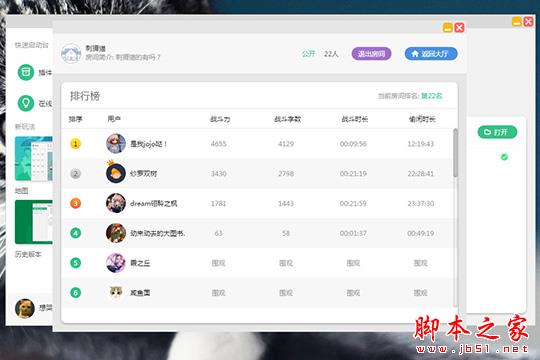Click the green lightbulb online icon

coord(26,103)
